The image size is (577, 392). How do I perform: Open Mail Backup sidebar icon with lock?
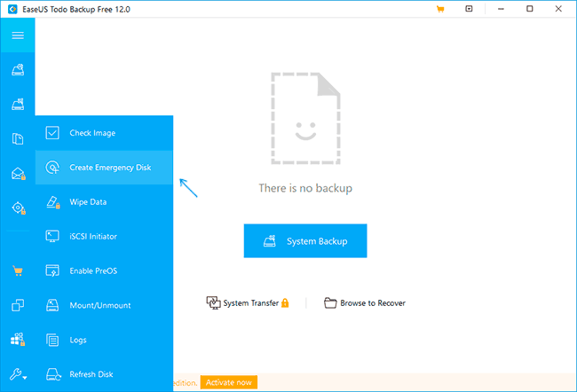(18, 173)
